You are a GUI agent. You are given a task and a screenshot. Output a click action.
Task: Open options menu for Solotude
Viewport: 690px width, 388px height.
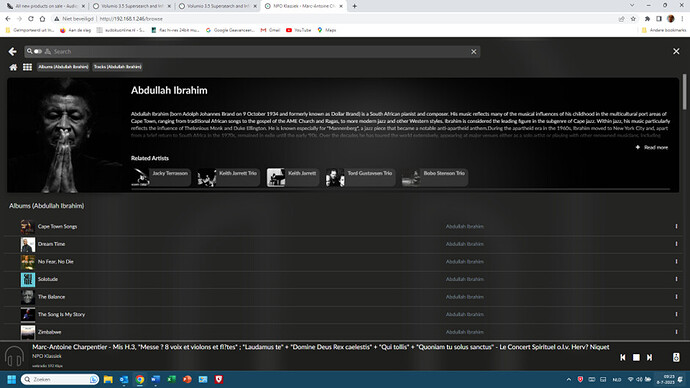676,279
